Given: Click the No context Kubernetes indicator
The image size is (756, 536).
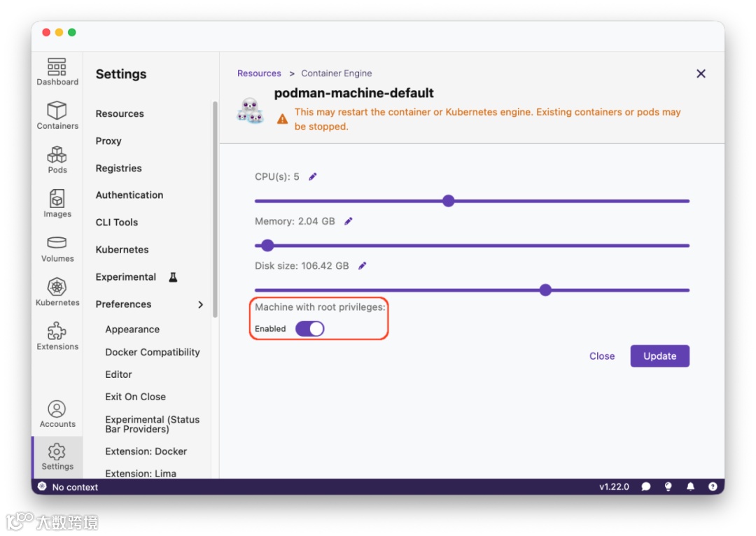Looking at the screenshot, I should tap(68, 487).
